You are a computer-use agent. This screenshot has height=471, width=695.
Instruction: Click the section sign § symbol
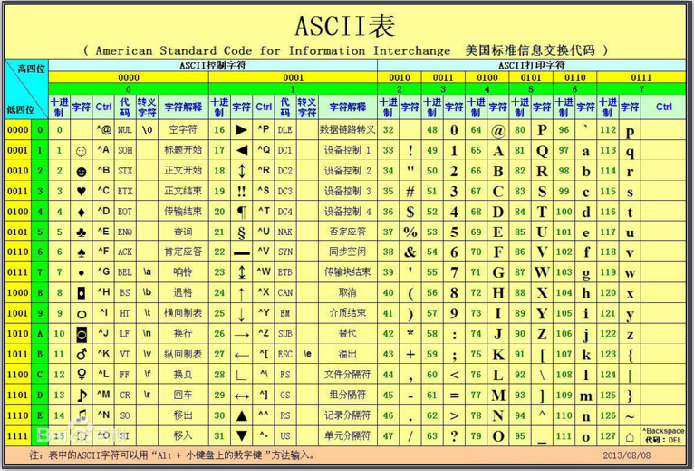tap(241, 231)
